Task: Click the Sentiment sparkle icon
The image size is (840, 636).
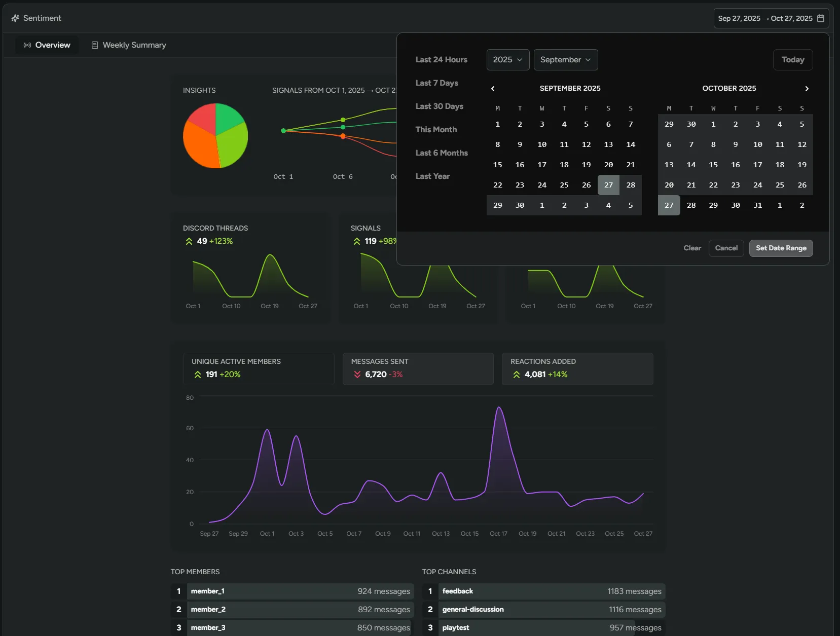Action: tap(16, 18)
